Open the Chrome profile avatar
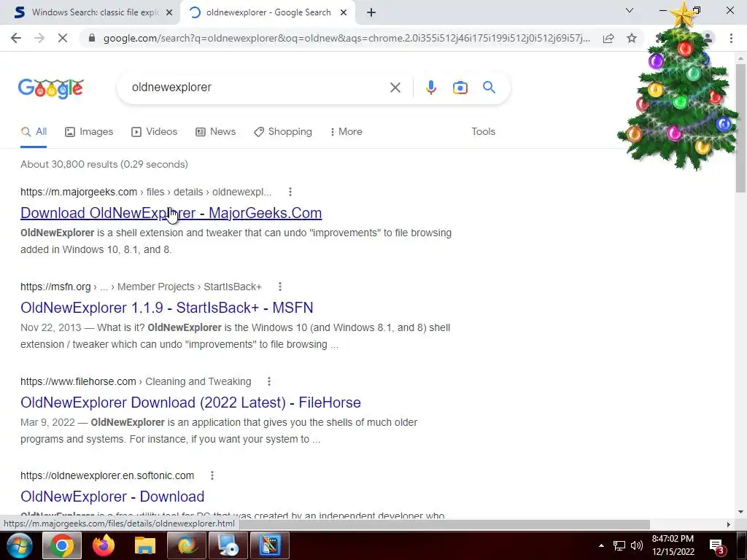The height and width of the screenshot is (560, 747). coord(708,38)
